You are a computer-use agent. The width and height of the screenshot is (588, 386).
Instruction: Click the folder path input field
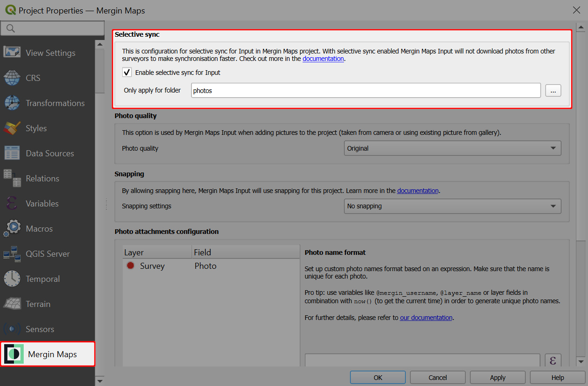(x=365, y=91)
